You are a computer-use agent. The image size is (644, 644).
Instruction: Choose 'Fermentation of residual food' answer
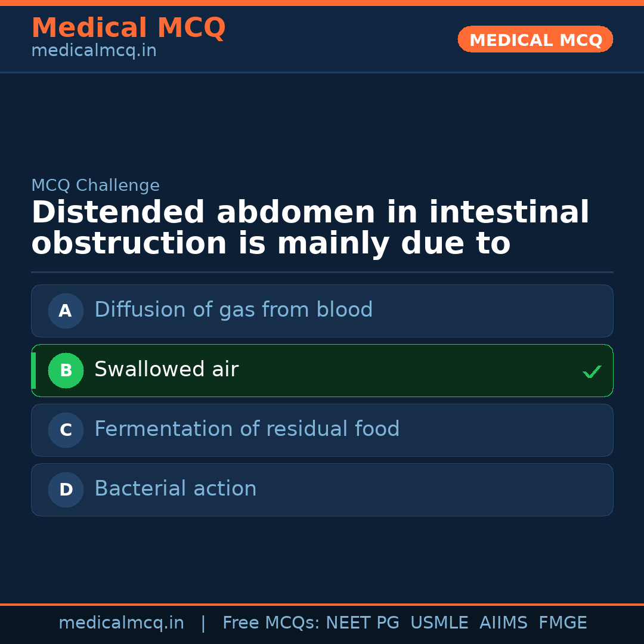click(x=247, y=429)
